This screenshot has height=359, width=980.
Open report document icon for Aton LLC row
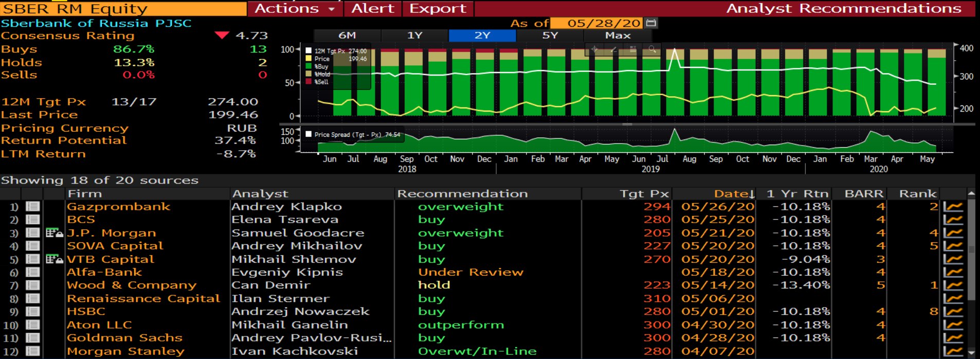pos(33,325)
